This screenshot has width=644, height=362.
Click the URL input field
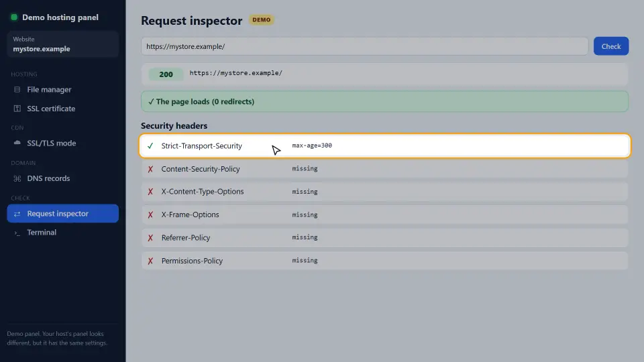pos(365,46)
